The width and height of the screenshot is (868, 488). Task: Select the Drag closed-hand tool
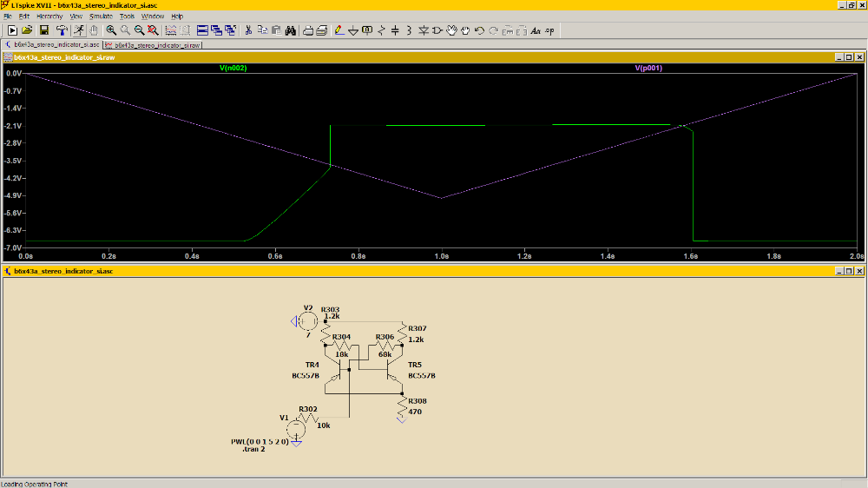[x=465, y=30]
